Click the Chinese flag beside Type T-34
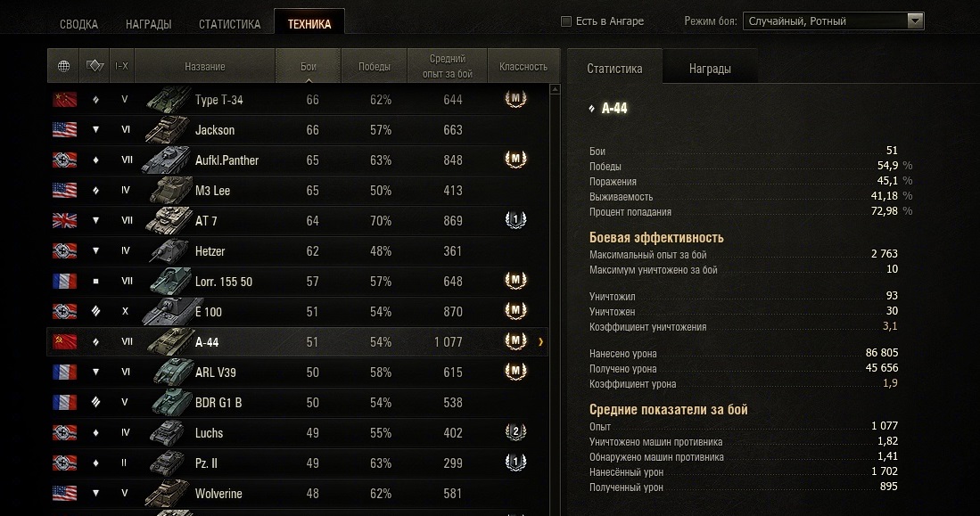 tap(65, 100)
